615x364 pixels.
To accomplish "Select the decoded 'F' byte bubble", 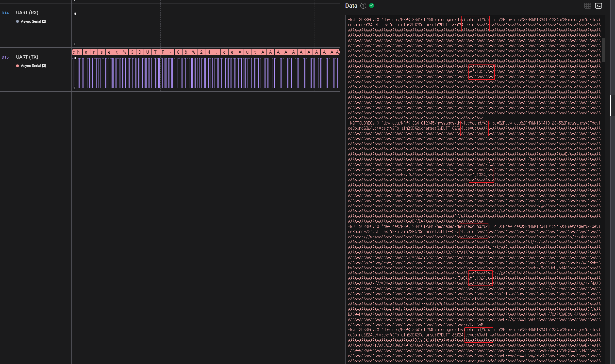I will tap(163, 52).
